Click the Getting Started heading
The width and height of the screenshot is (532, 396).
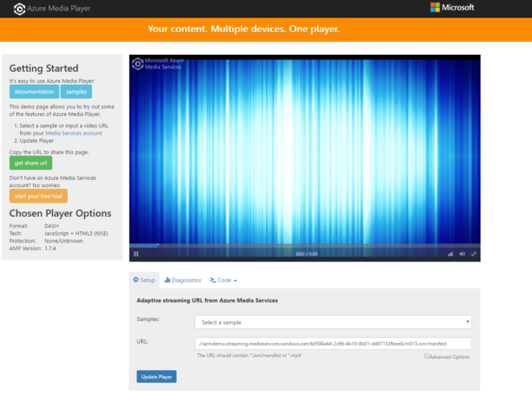tap(44, 69)
